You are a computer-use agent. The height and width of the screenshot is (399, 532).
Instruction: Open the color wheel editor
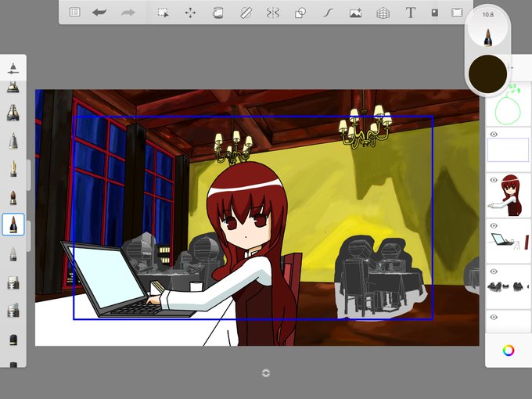[x=509, y=350]
